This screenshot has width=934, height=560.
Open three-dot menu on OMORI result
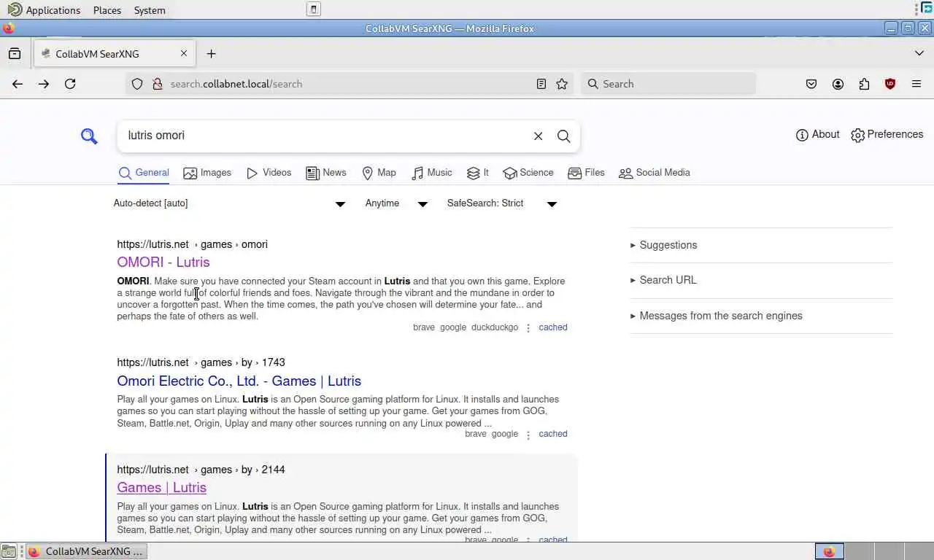(x=528, y=328)
